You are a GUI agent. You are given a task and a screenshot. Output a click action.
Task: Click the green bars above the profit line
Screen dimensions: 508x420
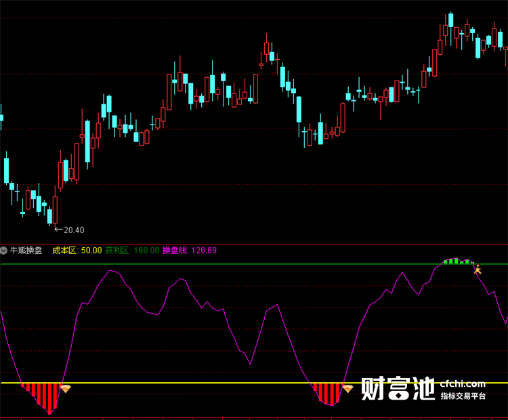[459, 261]
